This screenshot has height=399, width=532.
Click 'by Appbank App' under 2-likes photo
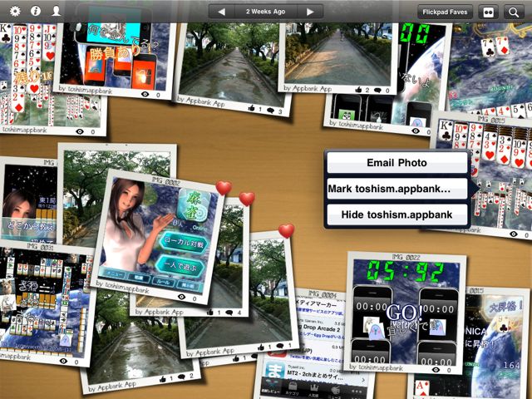[308, 88]
